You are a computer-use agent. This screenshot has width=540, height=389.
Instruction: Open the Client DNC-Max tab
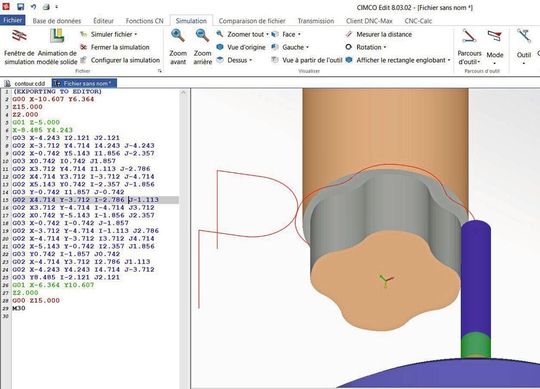(369, 21)
